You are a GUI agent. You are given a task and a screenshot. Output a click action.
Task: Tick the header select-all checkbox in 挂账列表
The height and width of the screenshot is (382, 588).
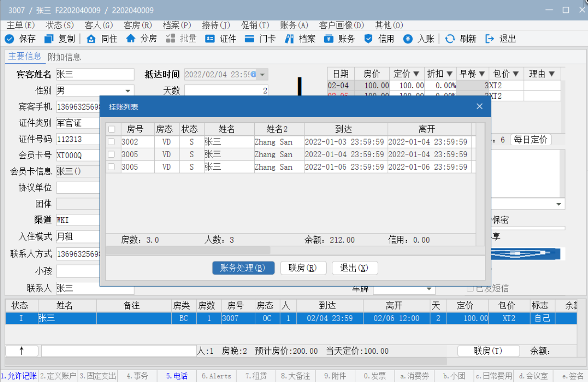pos(112,129)
